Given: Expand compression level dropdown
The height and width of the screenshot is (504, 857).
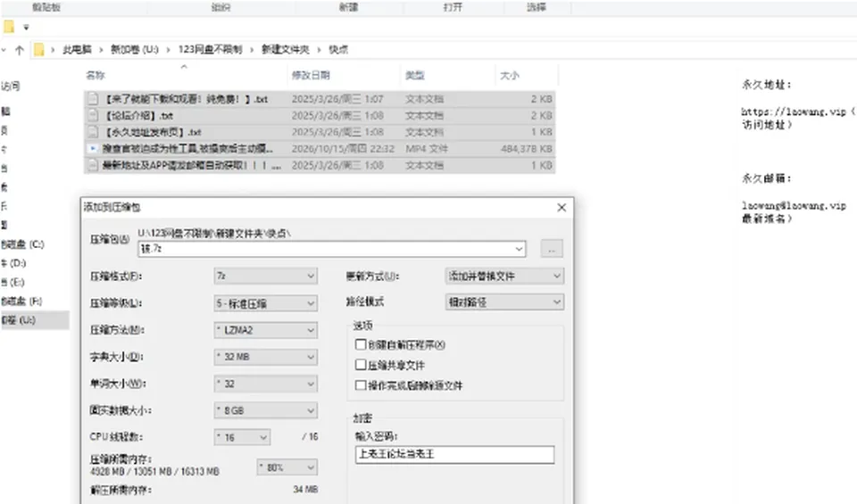Looking at the screenshot, I should click(266, 303).
